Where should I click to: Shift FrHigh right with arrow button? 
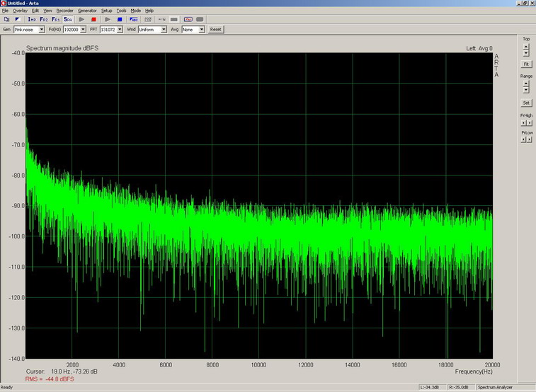529,122
